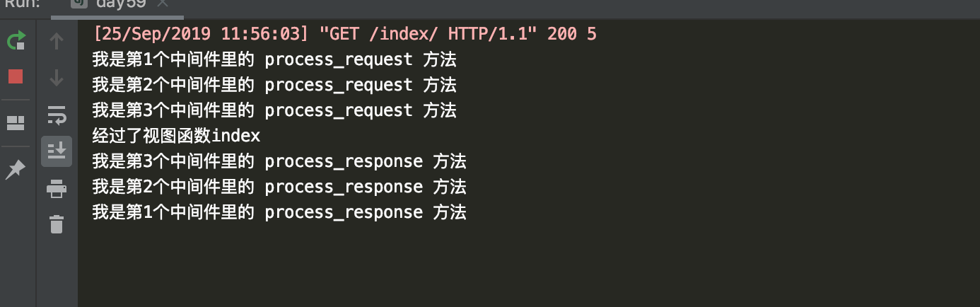The width and height of the screenshot is (980, 307).
Task: Toggle soft-wrap for console lines
Action: click(57, 115)
